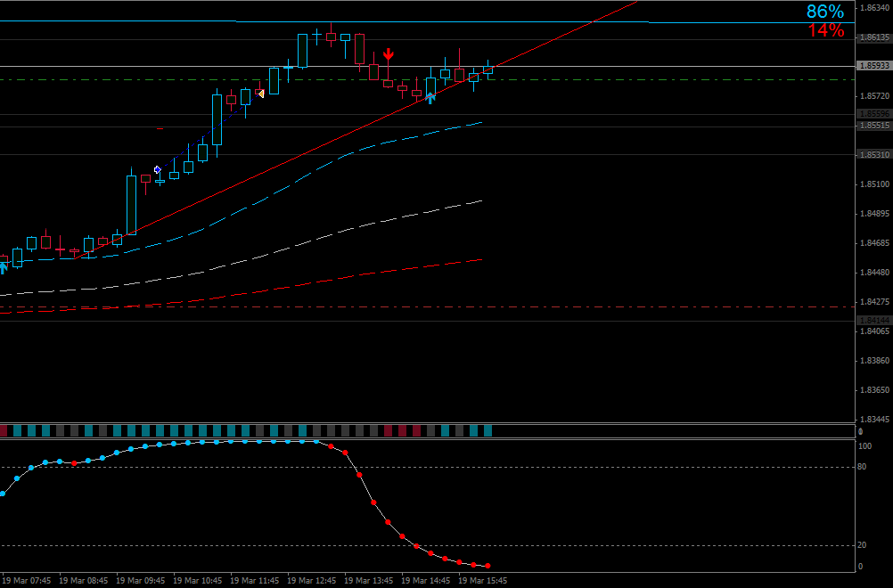The width and height of the screenshot is (893, 588).
Task: Click the 19 Mar 10:45 time label
Action: tap(197, 581)
